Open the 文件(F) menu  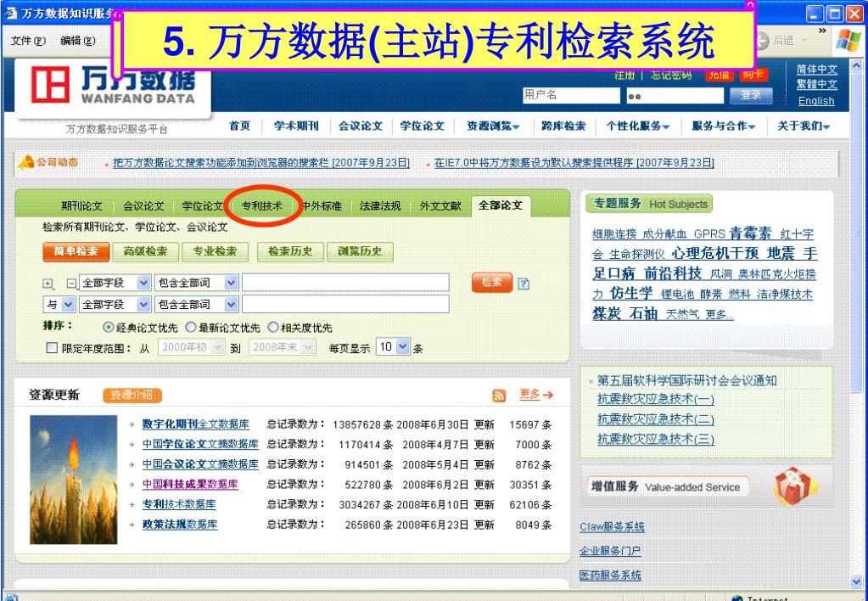[x=28, y=41]
